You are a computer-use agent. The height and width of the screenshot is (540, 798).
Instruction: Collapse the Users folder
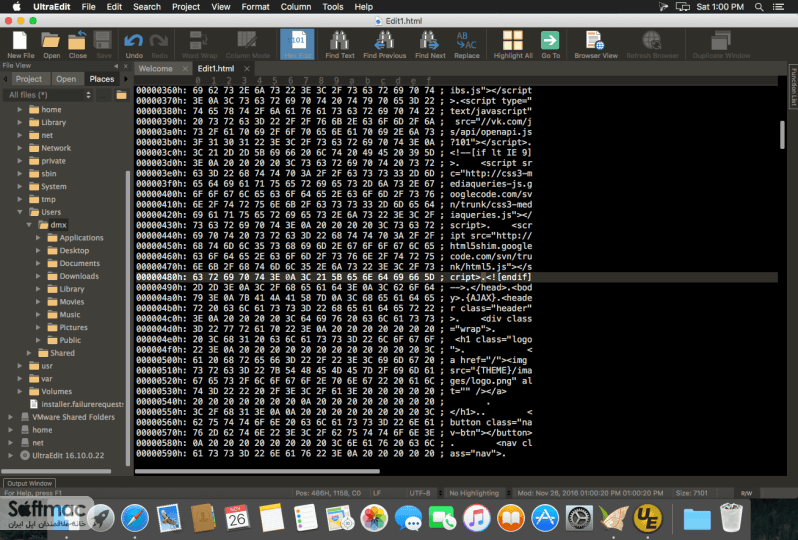click(20, 212)
